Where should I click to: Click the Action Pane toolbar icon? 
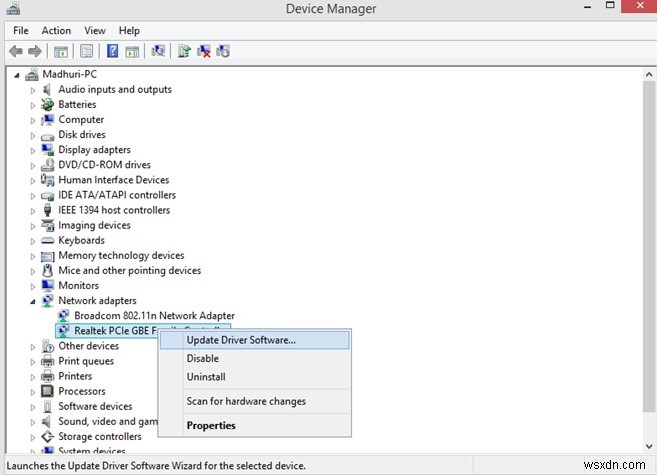(x=132, y=52)
